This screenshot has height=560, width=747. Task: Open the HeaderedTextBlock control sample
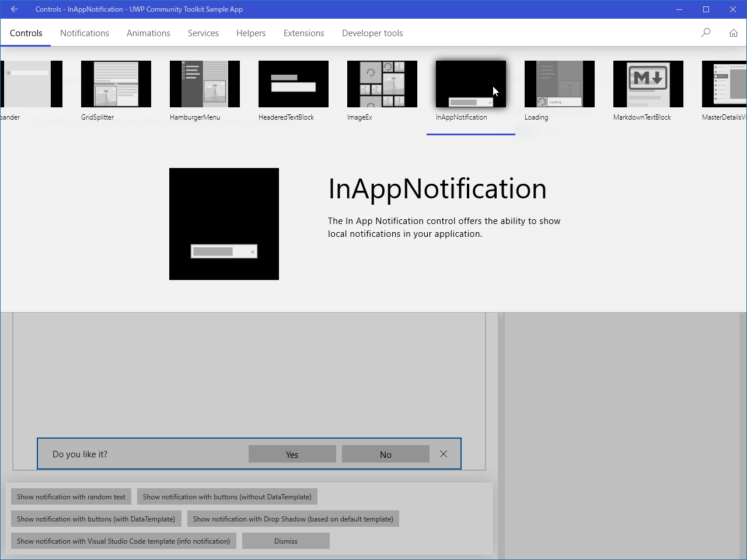click(x=293, y=83)
